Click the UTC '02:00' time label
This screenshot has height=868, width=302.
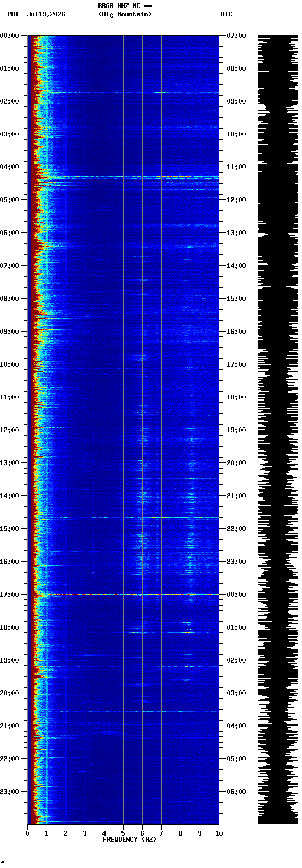pyautogui.click(x=236, y=660)
